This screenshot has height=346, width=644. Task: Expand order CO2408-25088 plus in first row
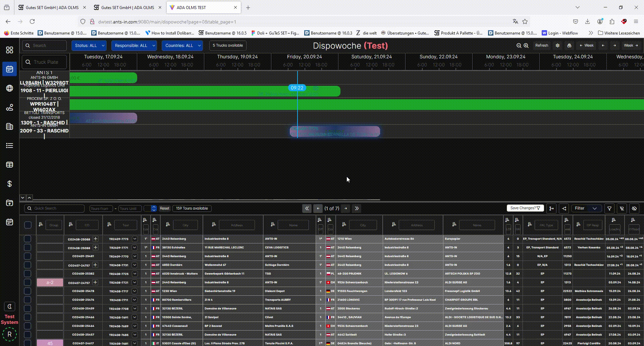96,239
